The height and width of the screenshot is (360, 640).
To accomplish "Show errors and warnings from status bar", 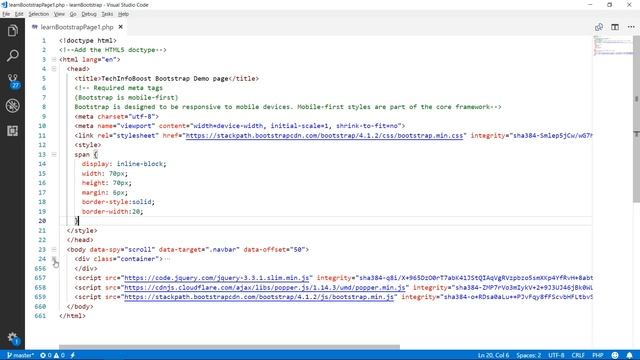I will 52,355.
